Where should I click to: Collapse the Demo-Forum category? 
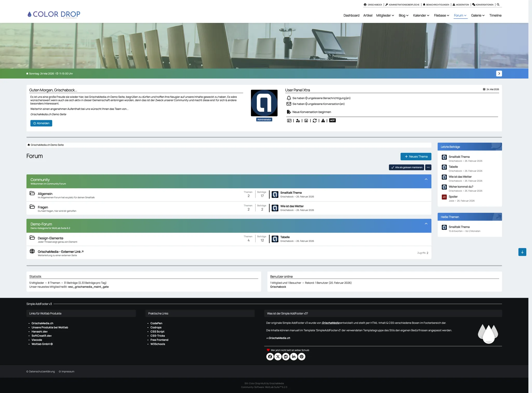point(426,224)
